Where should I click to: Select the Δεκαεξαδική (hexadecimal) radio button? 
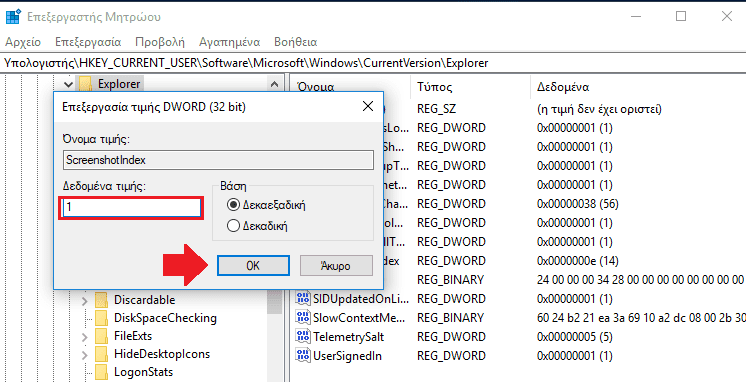coord(233,205)
